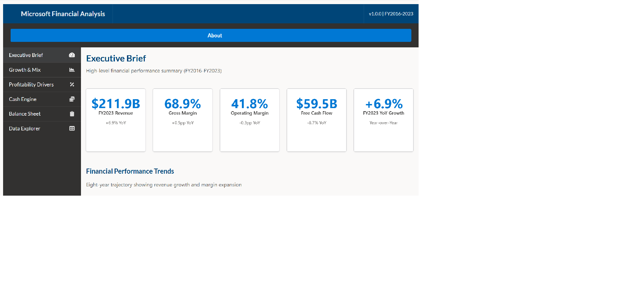Image resolution: width=644 pixels, height=301 pixels.
Task: Click the +6.9% FY2023 YoY Growth card
Action: point(383,120)
